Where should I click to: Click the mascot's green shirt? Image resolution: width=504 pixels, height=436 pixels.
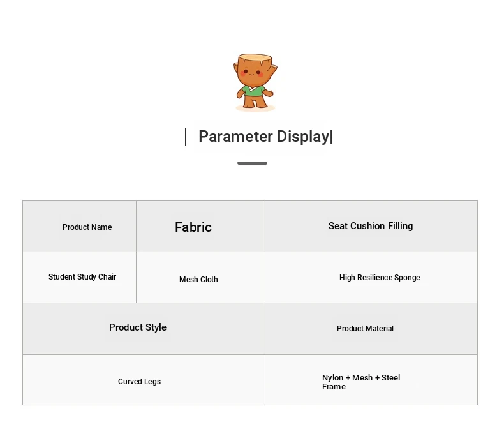click(x=255, y=91)
